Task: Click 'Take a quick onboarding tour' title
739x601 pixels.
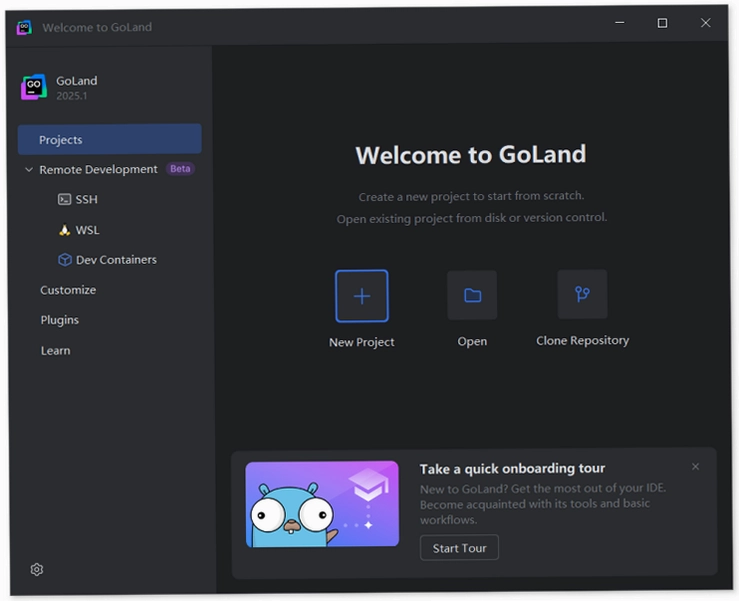Action: pyautogui.click(x=512, y=469)
